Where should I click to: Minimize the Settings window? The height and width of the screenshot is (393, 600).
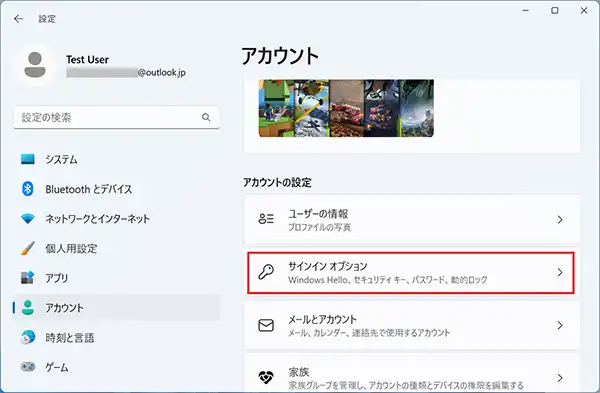click(526, 11)
